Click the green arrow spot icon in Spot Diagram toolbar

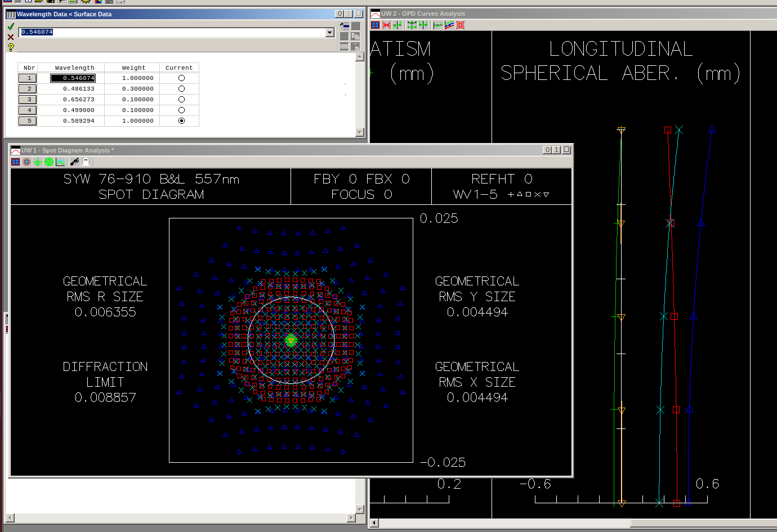click(38, 162)
